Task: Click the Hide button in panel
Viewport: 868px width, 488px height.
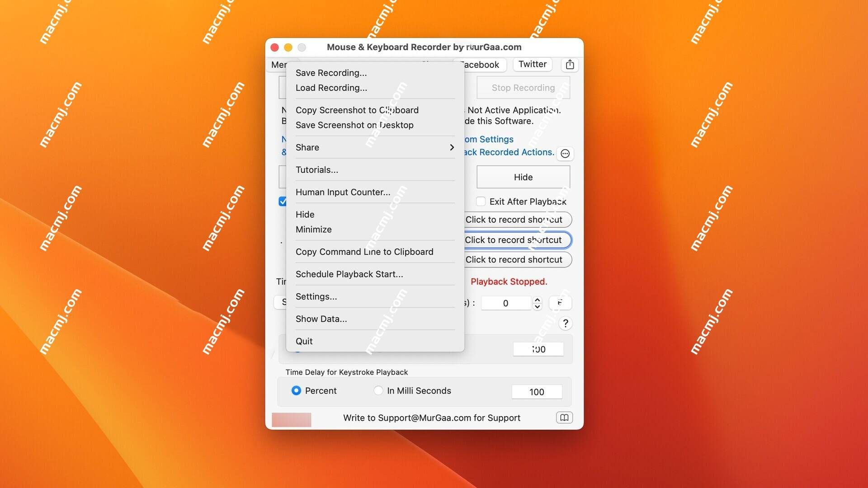Action: [523, 176]
